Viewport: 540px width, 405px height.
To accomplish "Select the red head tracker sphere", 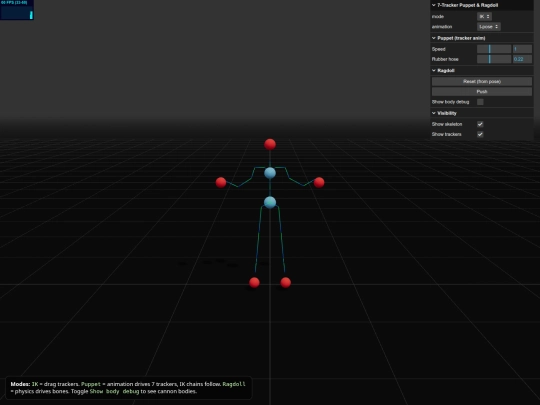I will pos(270,144).
